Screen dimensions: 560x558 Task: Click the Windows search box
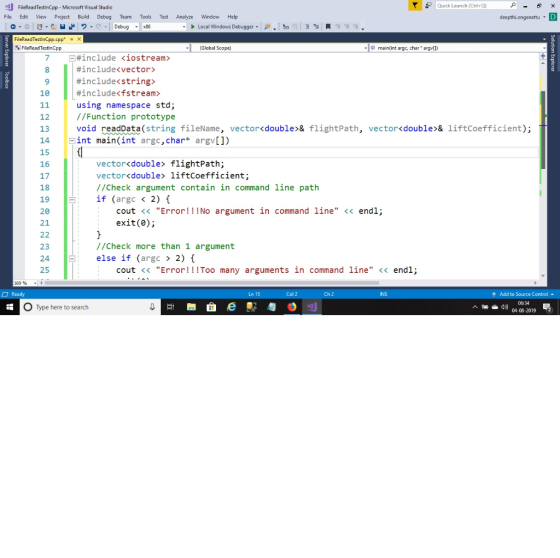click(90, 307)
